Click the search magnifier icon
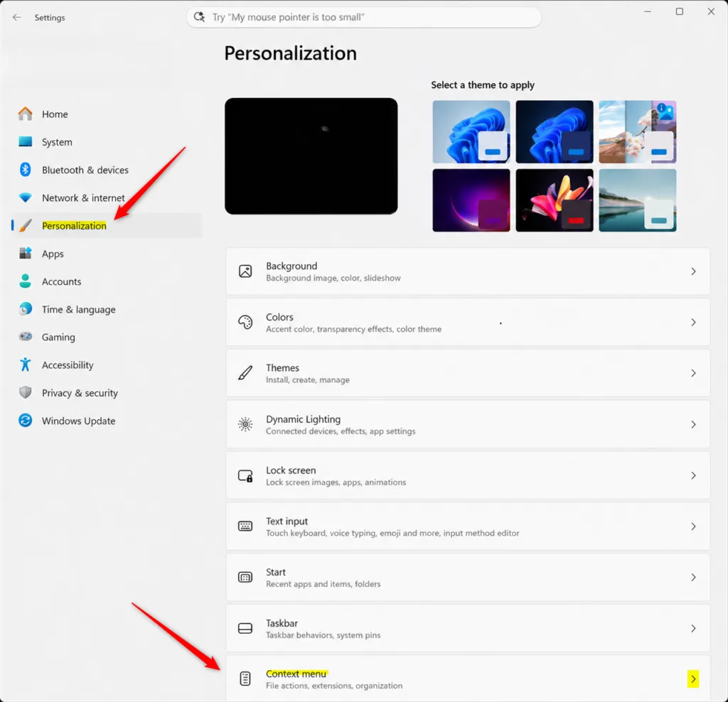728x702 pixels. (199, 17)
